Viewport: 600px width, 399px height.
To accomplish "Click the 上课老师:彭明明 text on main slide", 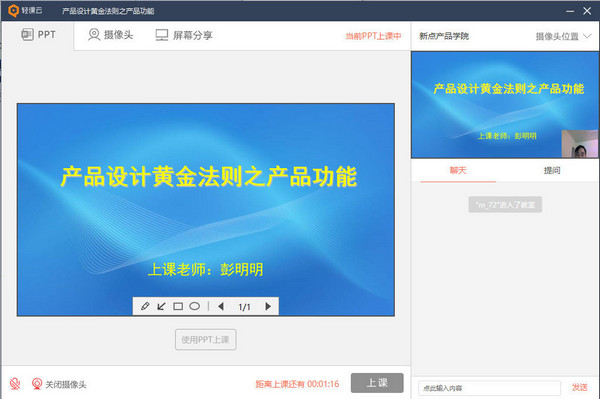I will click(x=205, y=270).
